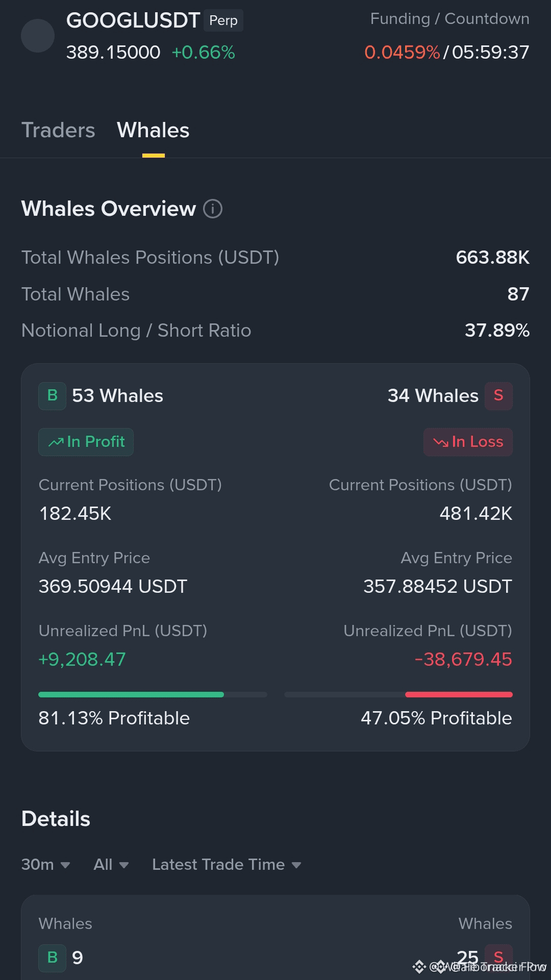Image resolution: width=551 pixels, height=980 pixels.
Task: Tap the GOOGLUSDT round coin icon
Action: tap(38, 36)
